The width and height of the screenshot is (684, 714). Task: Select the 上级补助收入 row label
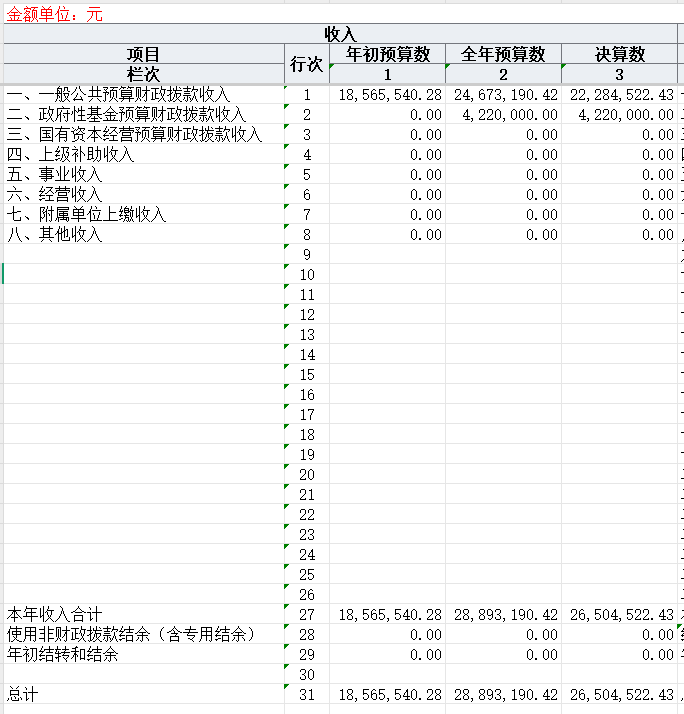click(x=70, y=155)
